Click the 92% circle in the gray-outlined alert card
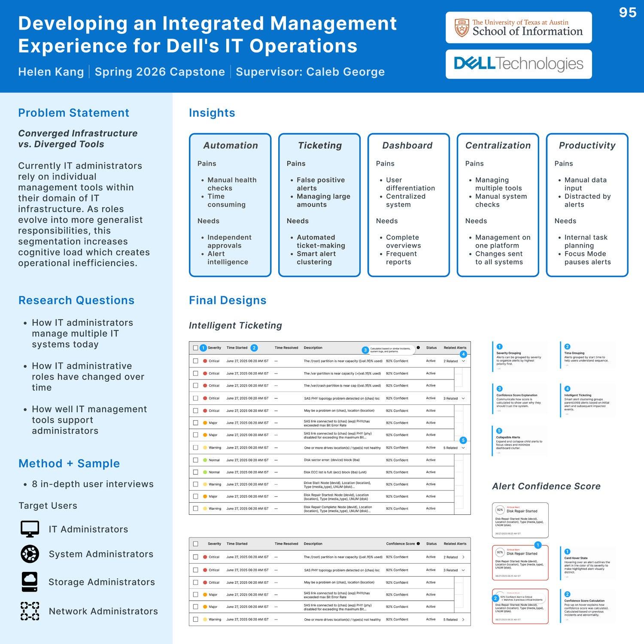The height and width of the screenshot is (644, 644). click(500, 510)
